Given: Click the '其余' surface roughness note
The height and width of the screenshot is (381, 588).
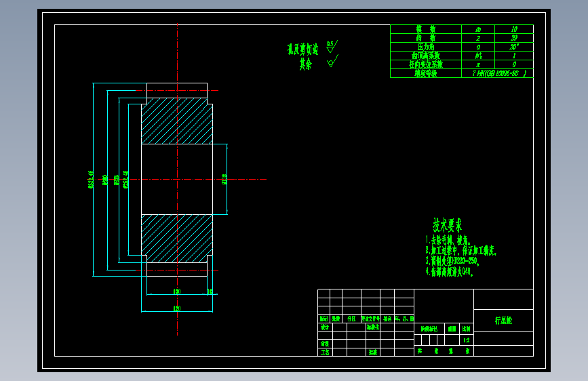Looking at the screenshot, I should 305,64.
